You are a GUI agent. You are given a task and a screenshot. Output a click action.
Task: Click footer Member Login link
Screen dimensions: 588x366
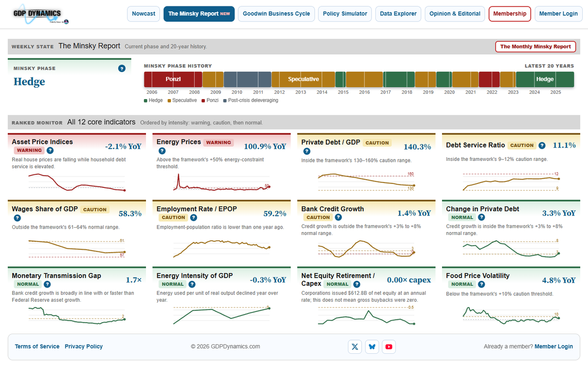[x=554, y=346]
